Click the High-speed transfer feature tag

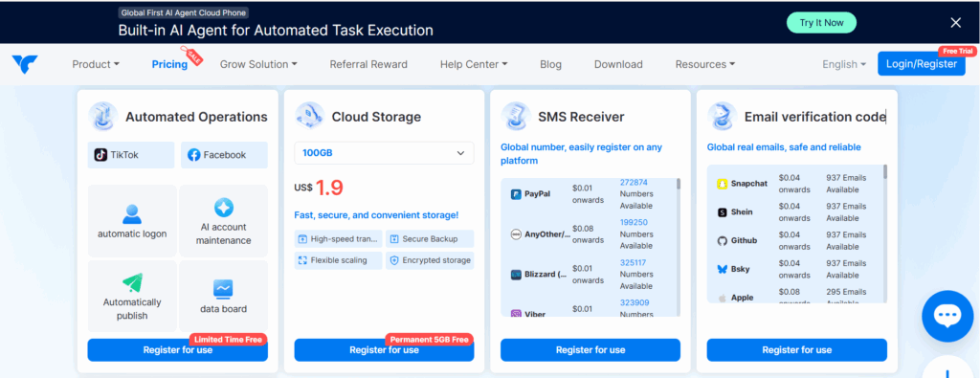pyautogui.click(x=338, y=238)
